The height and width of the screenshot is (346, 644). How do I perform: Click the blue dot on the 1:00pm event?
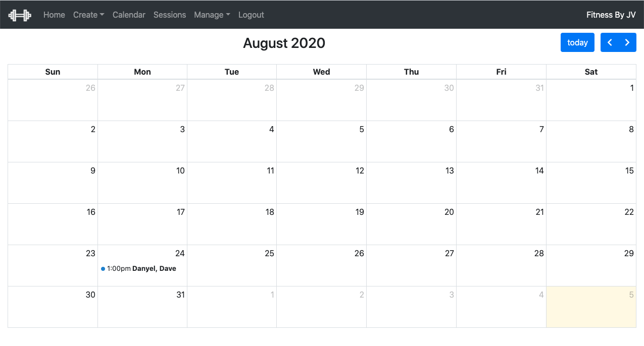[x=103, y=269]
